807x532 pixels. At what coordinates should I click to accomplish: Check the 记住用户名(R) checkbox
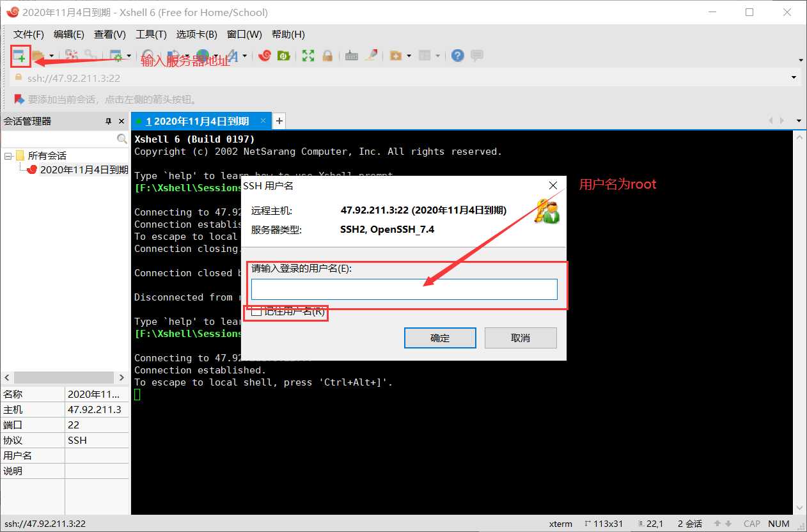pyautogui.click(x=256, y=311)
